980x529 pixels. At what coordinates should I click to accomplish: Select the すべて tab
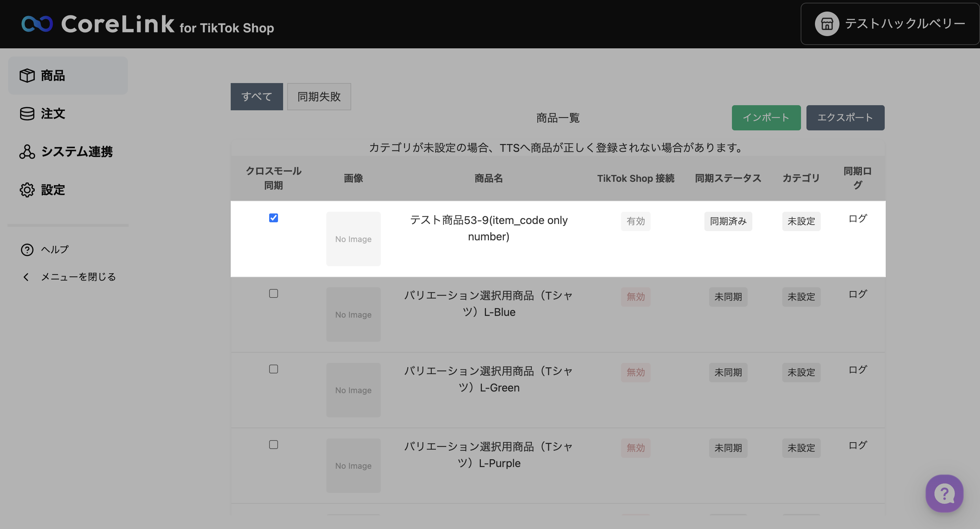257,97
